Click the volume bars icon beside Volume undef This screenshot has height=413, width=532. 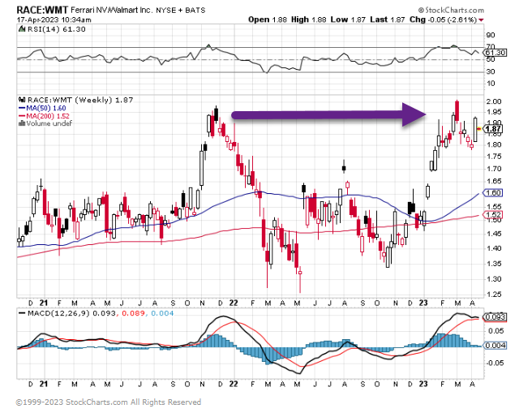click(22, 123)
